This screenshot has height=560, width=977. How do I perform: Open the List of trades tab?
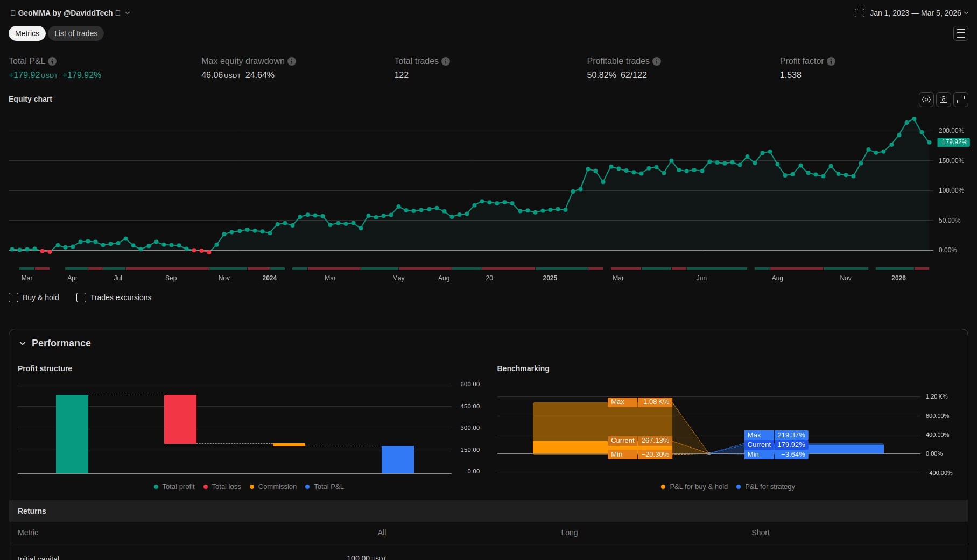point(76,33)
